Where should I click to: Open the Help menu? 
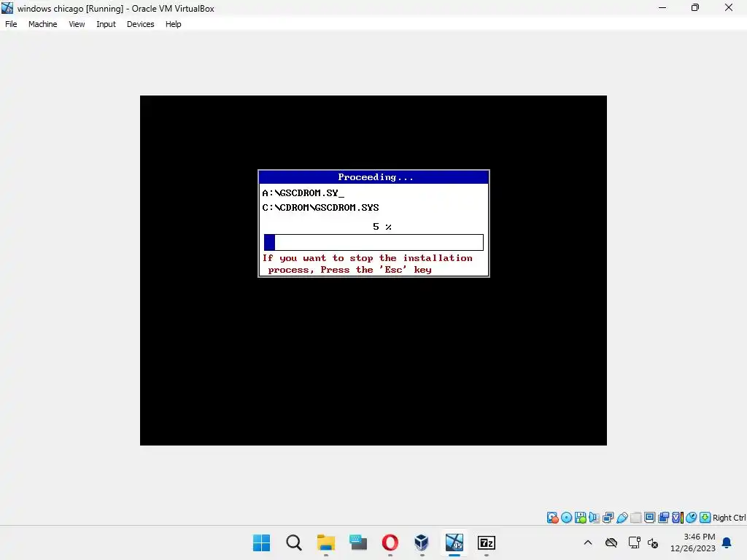(x=173, y=24)
